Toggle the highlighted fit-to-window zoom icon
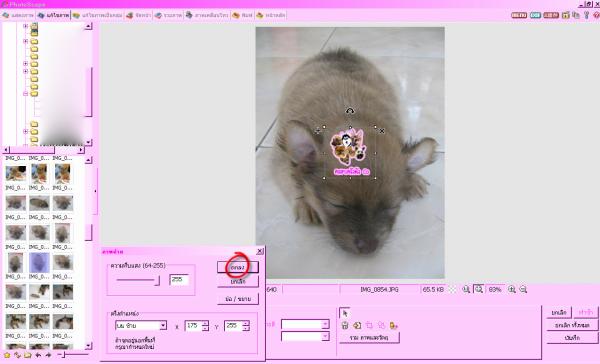Image resolution: width=600 pixels, height=364 pixels. tap(478, 289)
